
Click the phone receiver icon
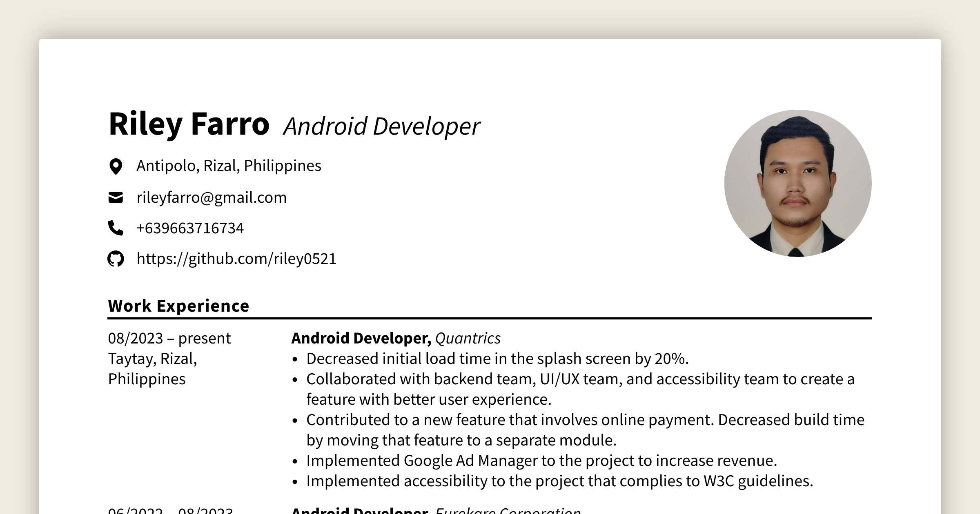[116, 228]
